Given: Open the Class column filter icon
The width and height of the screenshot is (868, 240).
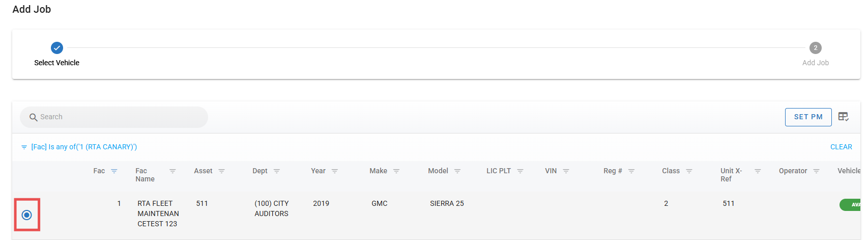Looking at the screenshot, I should 689,171.
